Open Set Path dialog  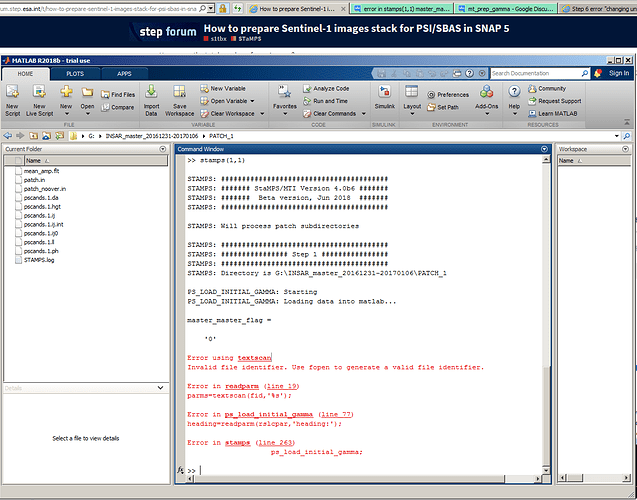[x=443, y=108]
